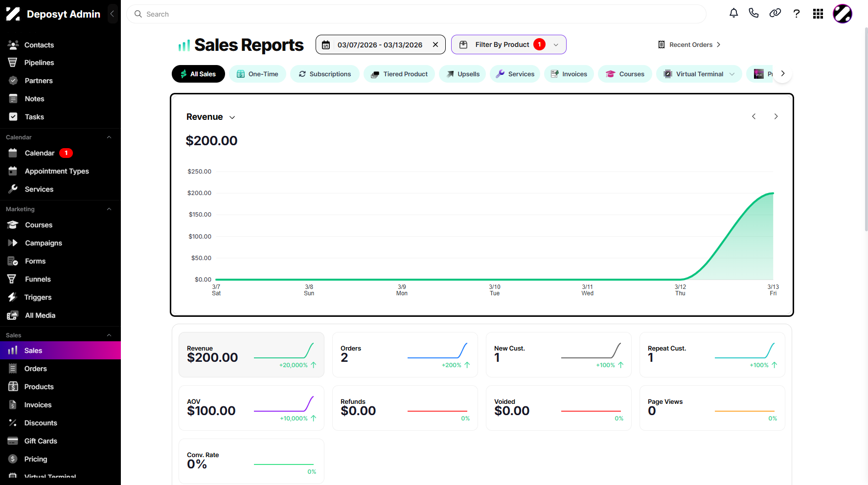
Task: Click the phone dialer icon
Action: click(x=754, y=14)
